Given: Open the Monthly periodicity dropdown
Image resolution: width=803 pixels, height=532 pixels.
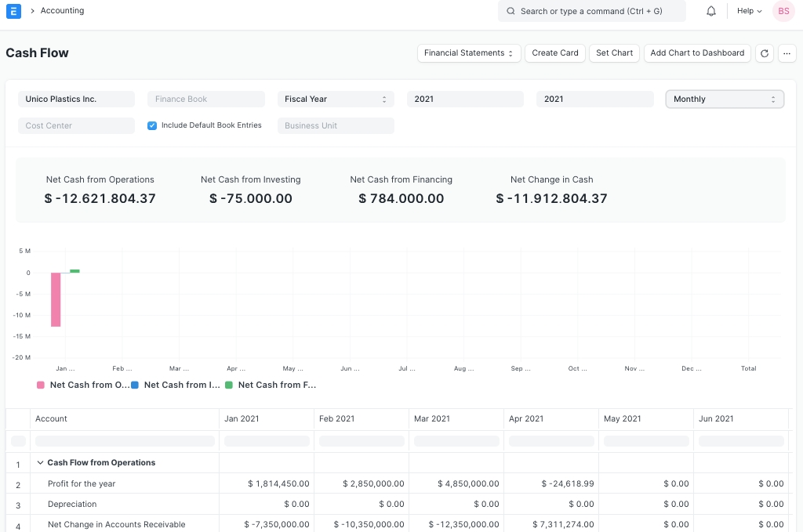Looking at the screenshot, I should (724, 100).
